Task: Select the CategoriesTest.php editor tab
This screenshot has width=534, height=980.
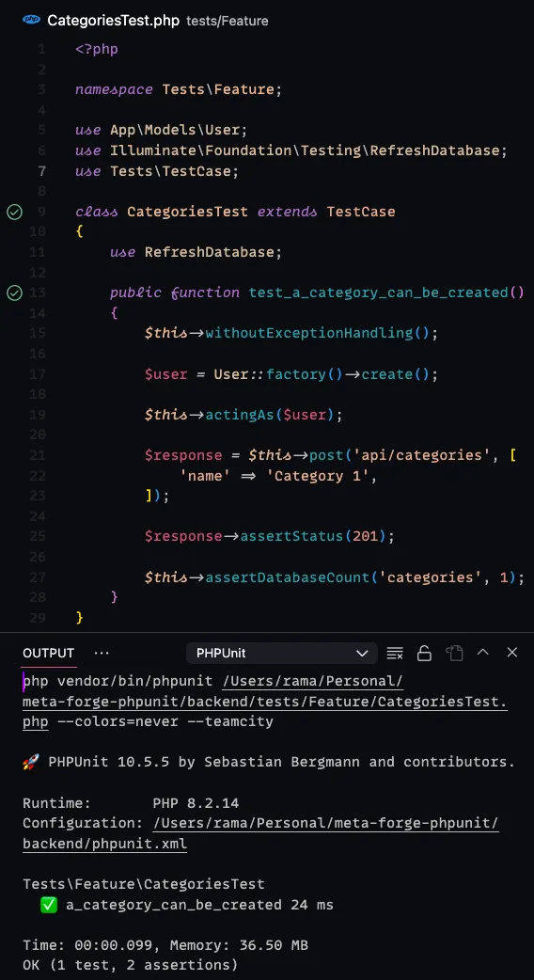Action: coord(113,21)
